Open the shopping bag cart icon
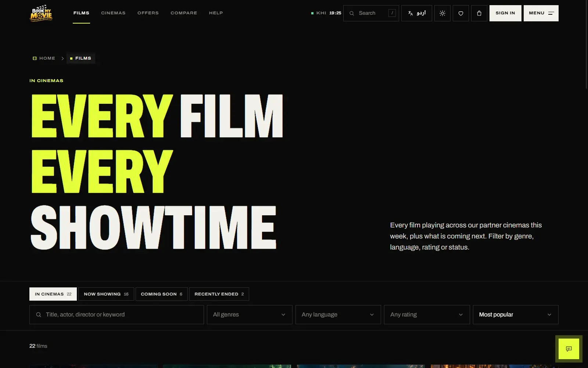This screenshot has width=588, height=368. coord(479,13)
